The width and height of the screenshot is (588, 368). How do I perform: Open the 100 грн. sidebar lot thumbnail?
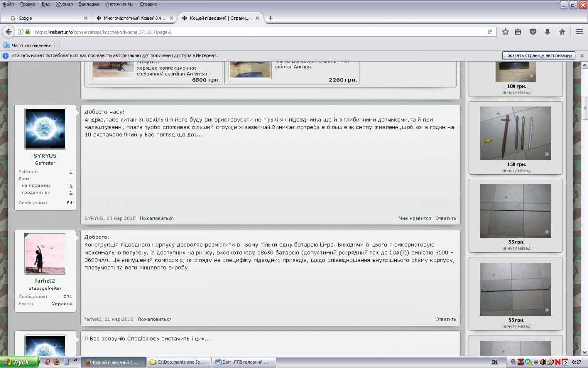pyautogui.click(x=515, y=72)
